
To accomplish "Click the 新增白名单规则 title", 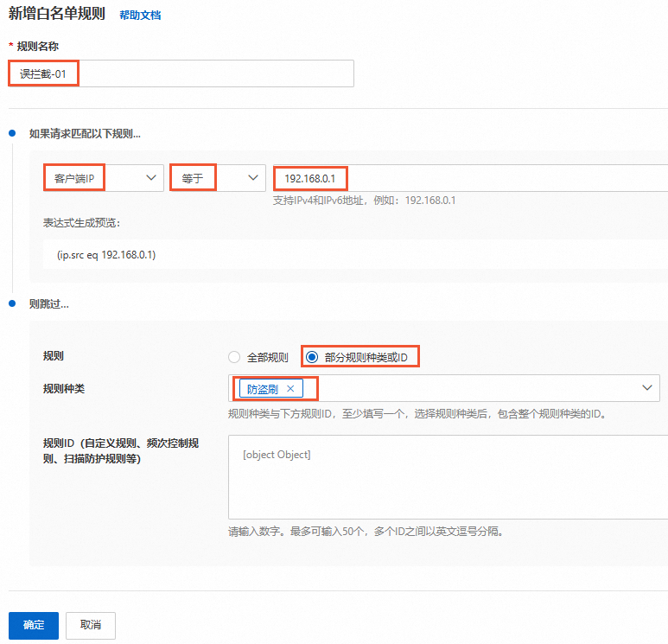I will [x=57, y=14].
